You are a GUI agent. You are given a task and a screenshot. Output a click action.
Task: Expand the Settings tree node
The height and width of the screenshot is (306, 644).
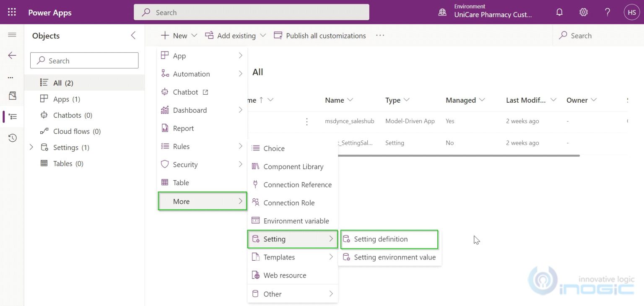coord(31,147)
